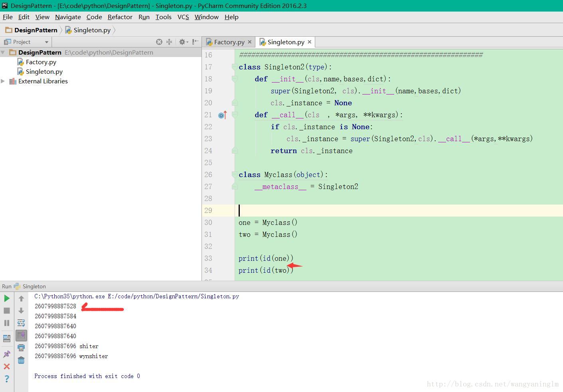The image size is (563, 392).
Task: Click 'Process finished with exit code 0'
Action: click(87, 376)
